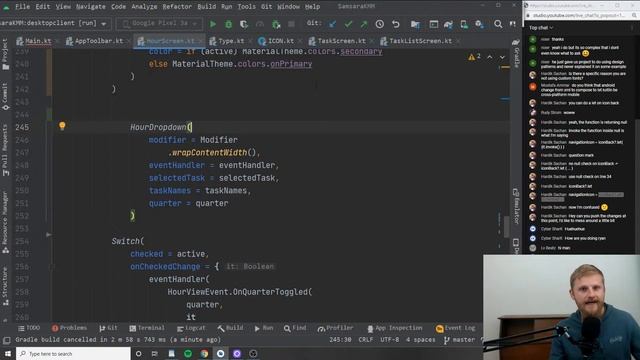This screenshot has height=360, width=640.
Task: Start debugging with the green bug icon
Action: (229, 24)
